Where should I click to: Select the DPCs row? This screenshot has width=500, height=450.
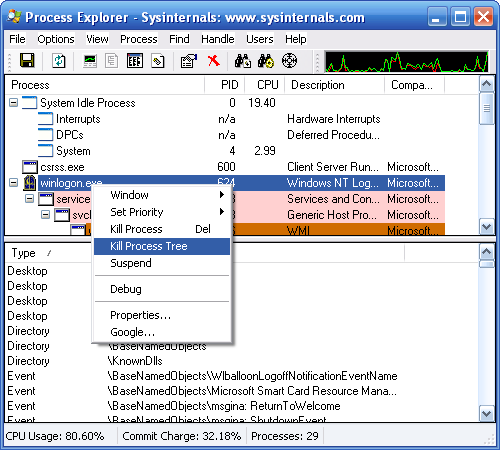tap(225, 135)
